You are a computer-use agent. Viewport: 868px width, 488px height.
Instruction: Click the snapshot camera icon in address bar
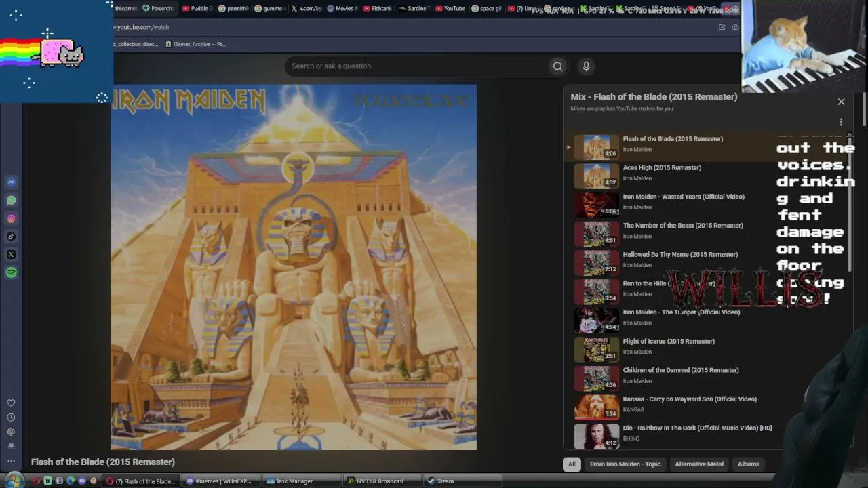(735, 27)
